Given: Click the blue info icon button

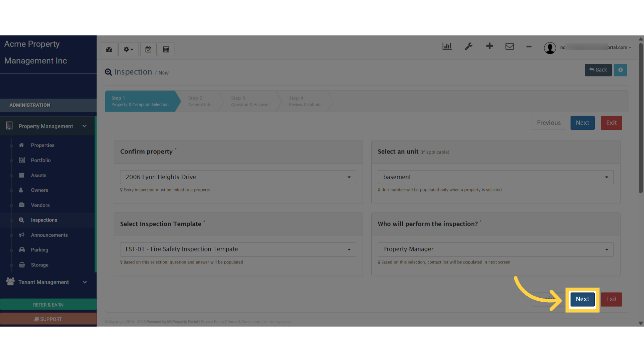Looking at the screenshot, I should (x=621, y=70).
